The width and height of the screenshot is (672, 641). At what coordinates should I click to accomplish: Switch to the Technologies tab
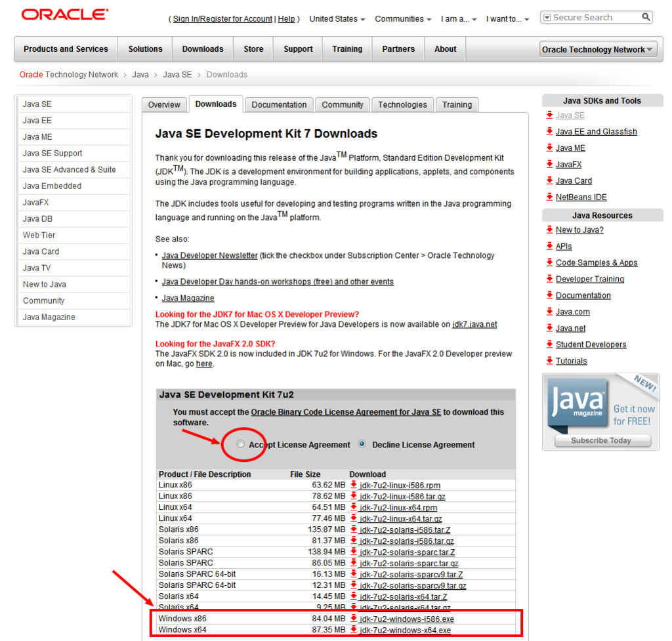(402, 104)
